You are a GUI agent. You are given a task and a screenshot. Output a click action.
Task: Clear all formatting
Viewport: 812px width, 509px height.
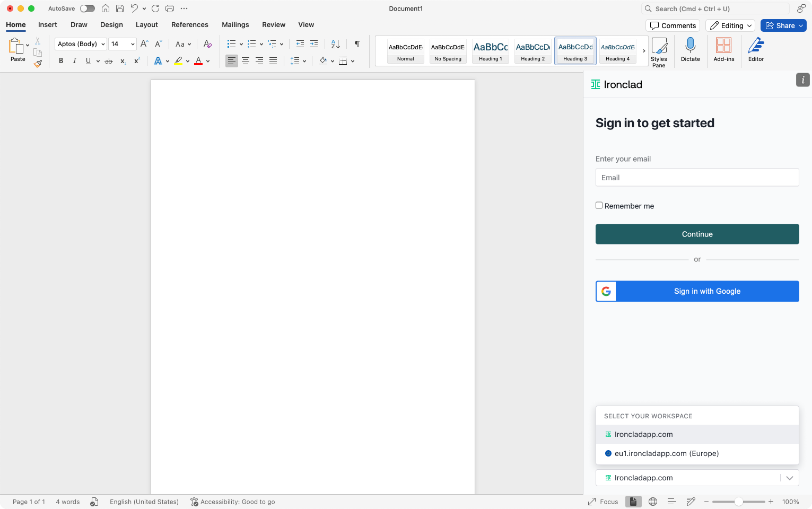point(207,44)
